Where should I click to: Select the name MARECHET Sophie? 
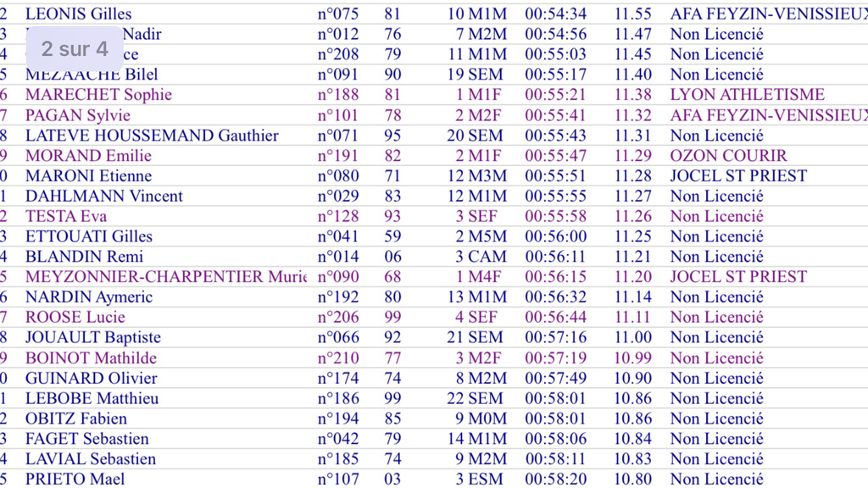(x=98, y=95)
